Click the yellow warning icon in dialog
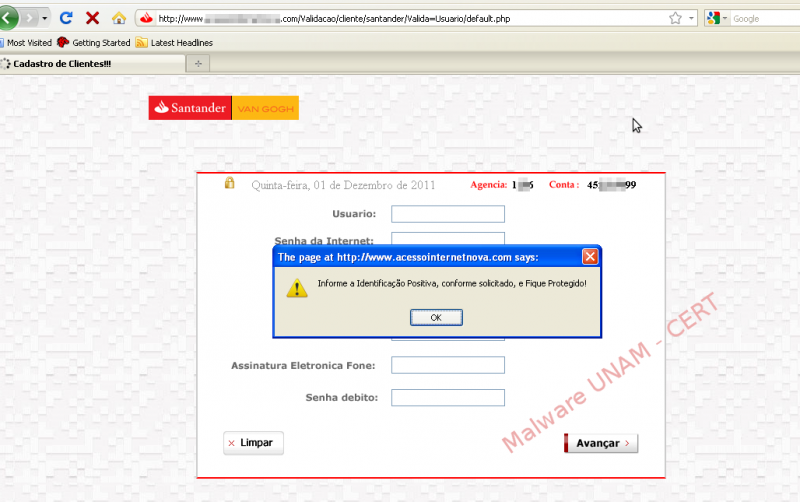The height and width of the screenshot is (502, 800). (x=296, y=287)
